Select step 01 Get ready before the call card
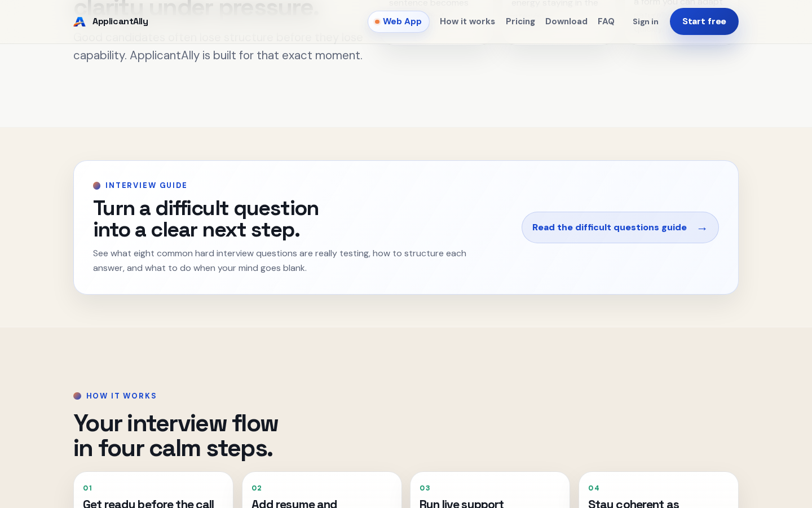Image resolution: width=812 pixels, height=508 pixels. tap(153, 490)
